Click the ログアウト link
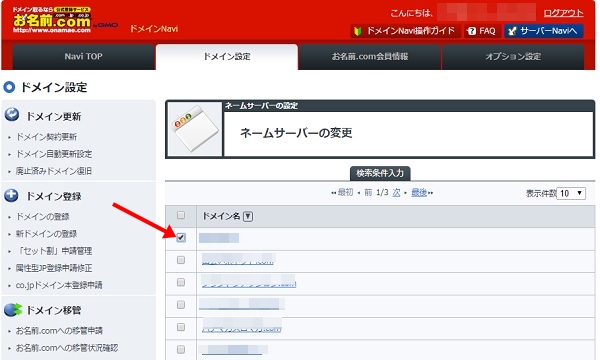 563,13
